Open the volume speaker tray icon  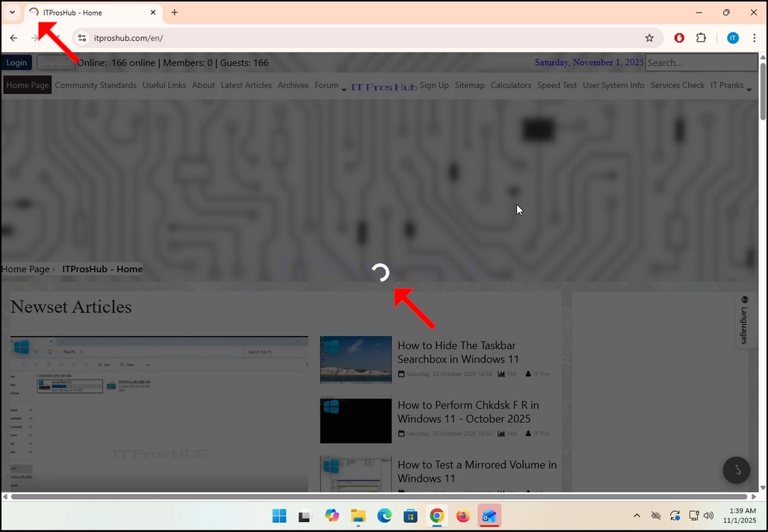(x=708, y=516)
